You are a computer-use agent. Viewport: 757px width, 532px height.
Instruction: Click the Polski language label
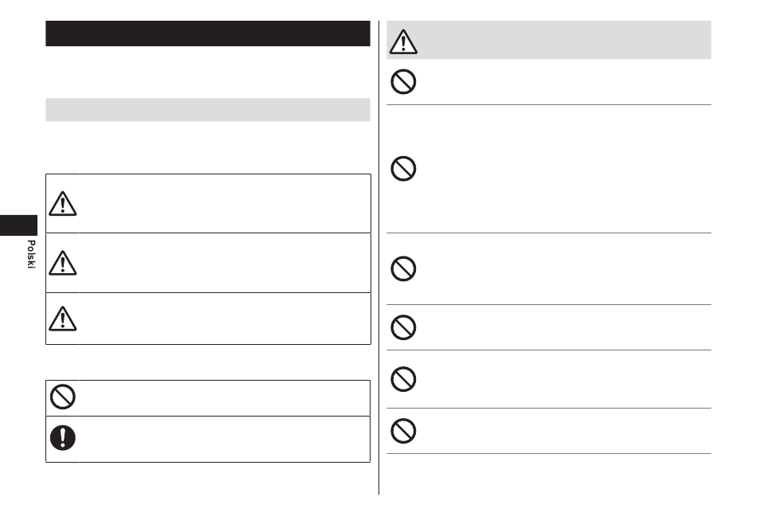[x=31, y=254]
